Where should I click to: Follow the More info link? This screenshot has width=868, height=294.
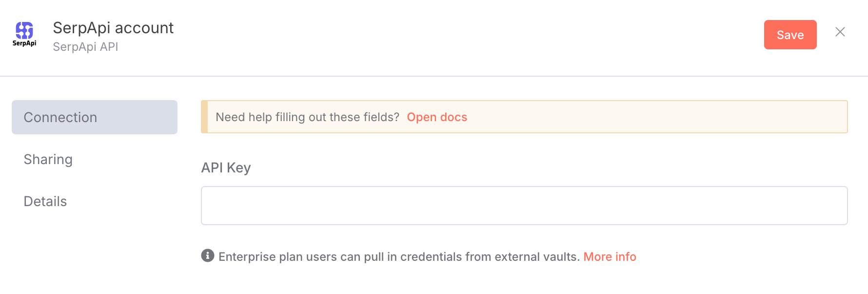pyautogui.click(x=610, y=257)
